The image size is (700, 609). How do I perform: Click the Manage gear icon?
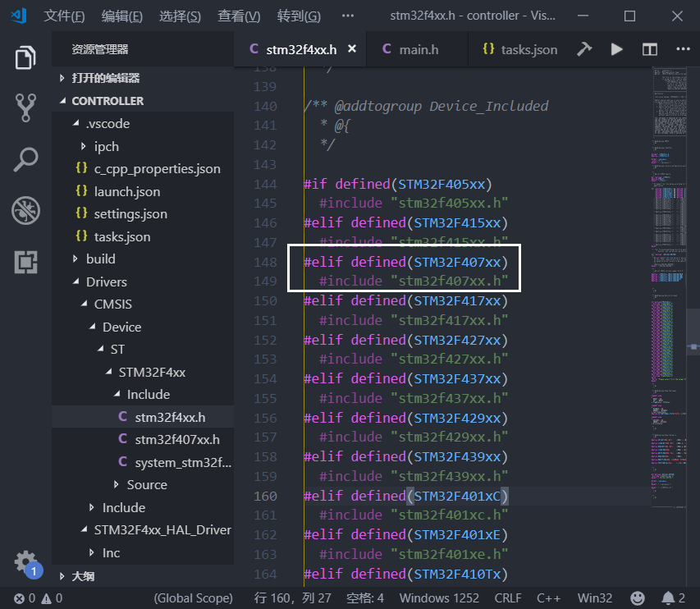tap(25, 561)
